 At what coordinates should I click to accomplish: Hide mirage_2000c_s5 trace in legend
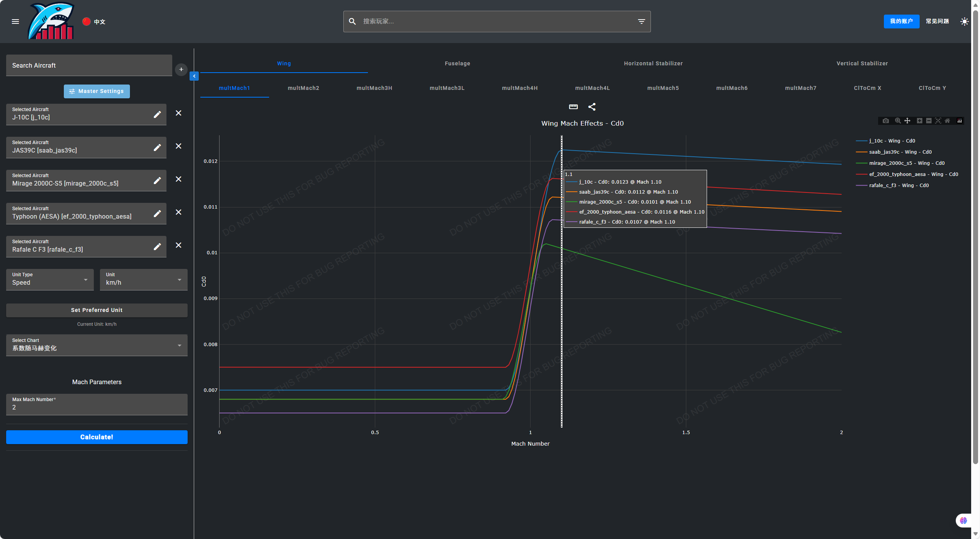click(x=906, y=163)
